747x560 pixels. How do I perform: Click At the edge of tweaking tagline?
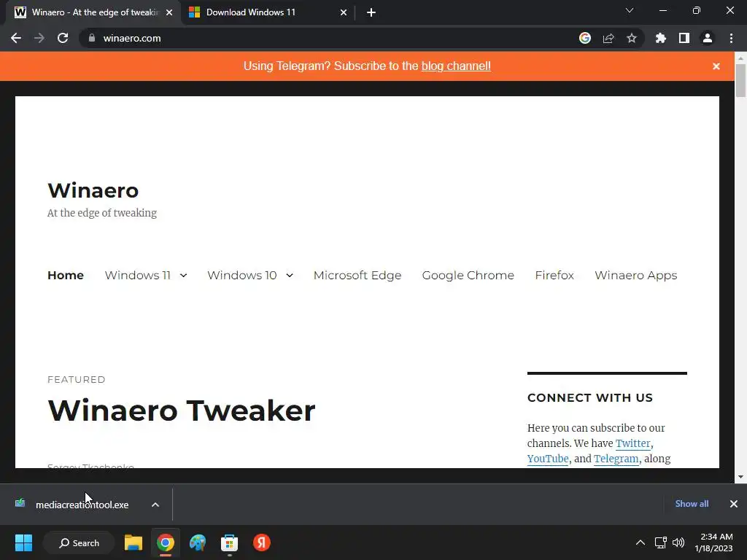(102, 213)
